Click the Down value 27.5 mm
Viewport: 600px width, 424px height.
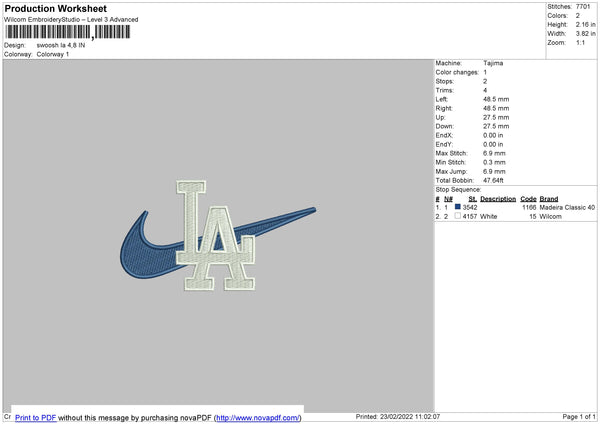tap(496, 126)
